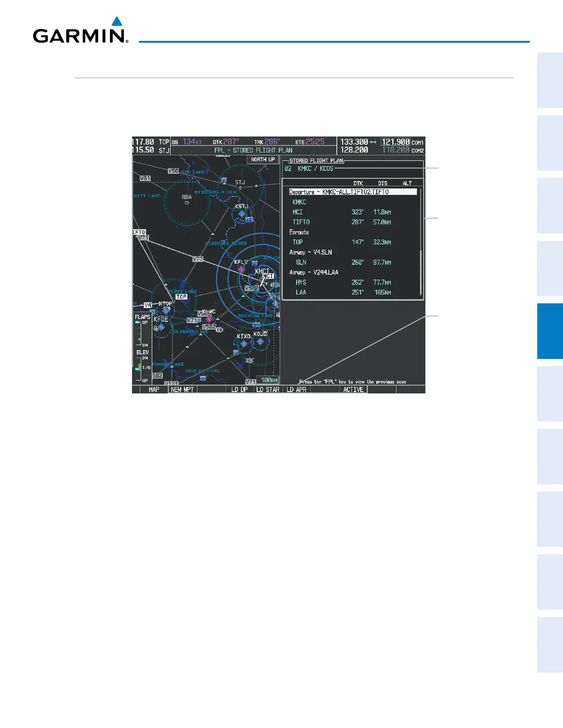
Task: Click the KLWC magenta airport symbol
Action: [x=209, y=318]
